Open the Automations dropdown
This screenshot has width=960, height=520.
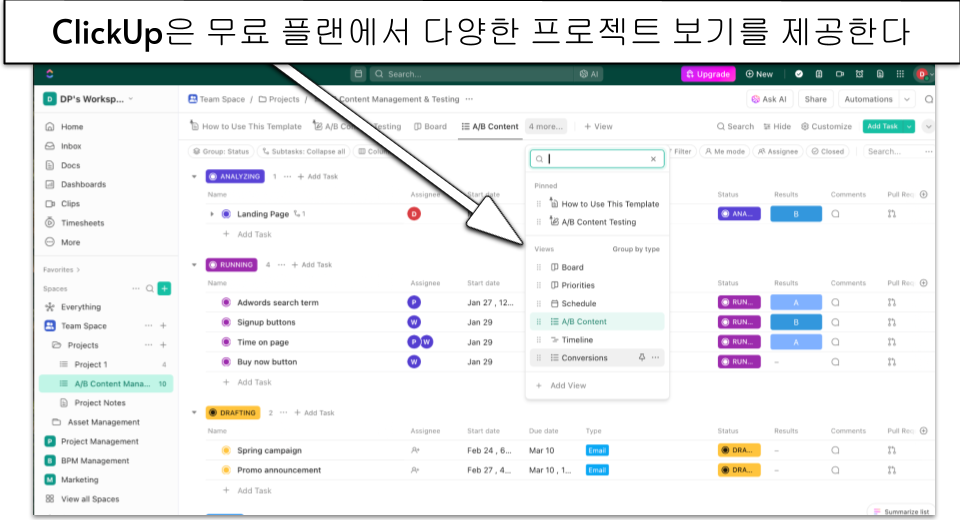(907, 99)
